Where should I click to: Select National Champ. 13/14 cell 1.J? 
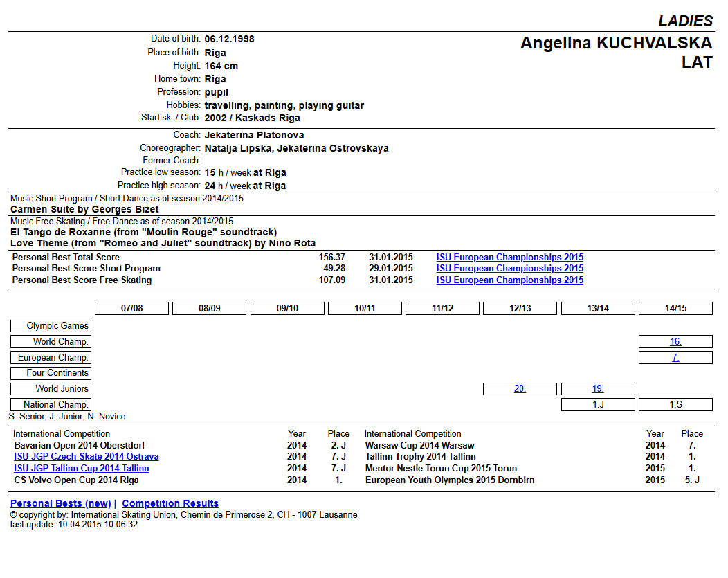tap(598, 404)
